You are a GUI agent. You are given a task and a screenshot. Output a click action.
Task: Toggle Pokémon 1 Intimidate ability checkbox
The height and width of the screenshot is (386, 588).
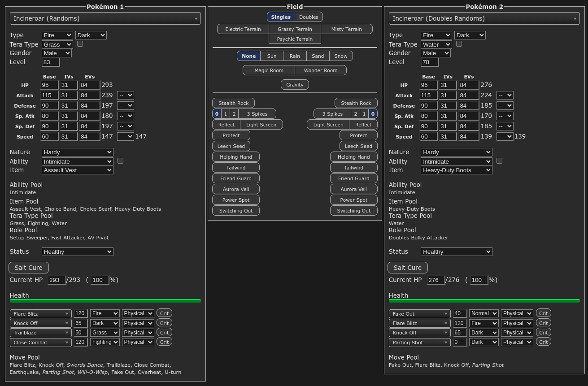(120, 160)
